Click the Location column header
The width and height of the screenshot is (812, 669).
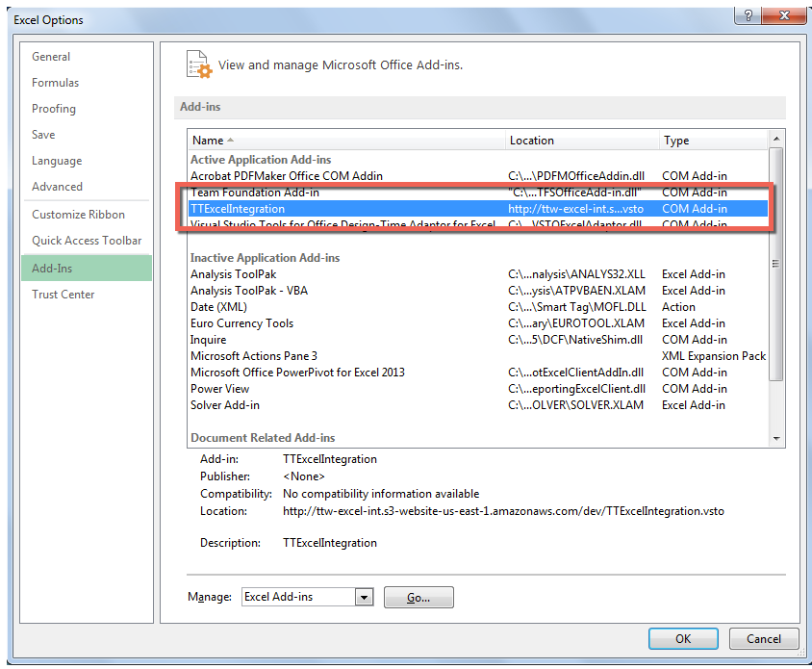pyautogui.click(x=582, y=140)
